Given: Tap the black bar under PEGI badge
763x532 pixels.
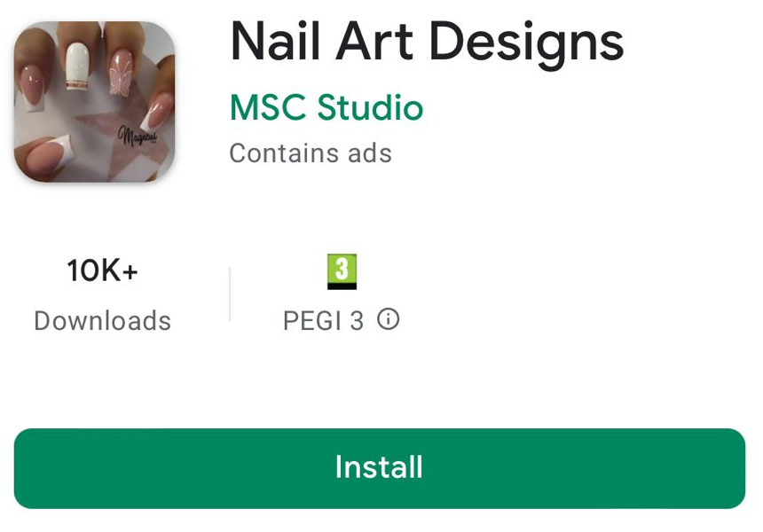Looking at the screenshot, I should coord(342,286).
